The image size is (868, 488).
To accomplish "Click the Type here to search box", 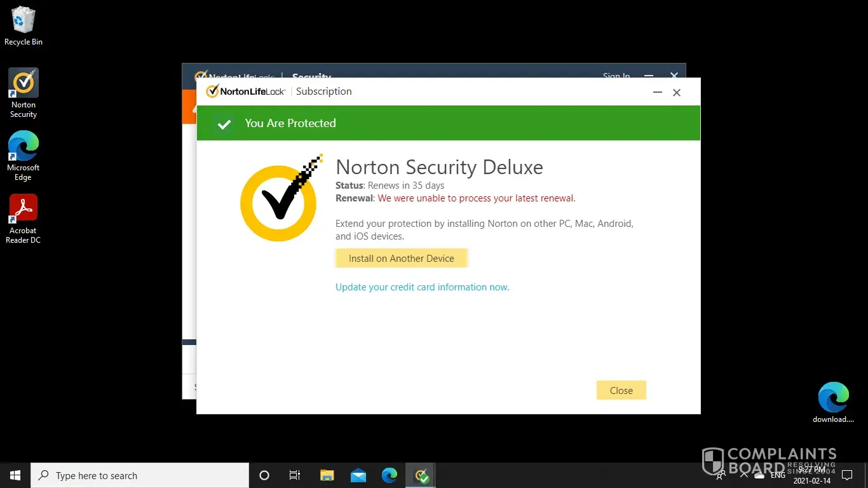I will click(x=140, y=475).
